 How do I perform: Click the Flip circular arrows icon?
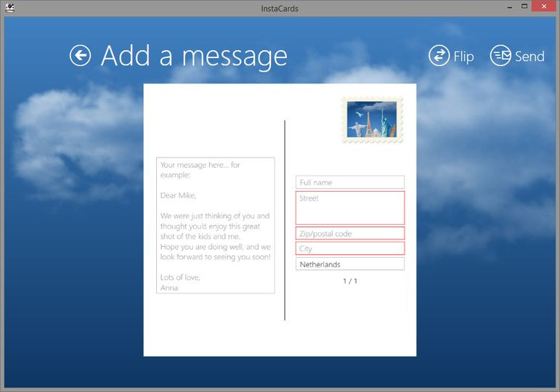[x=439, y=55]
